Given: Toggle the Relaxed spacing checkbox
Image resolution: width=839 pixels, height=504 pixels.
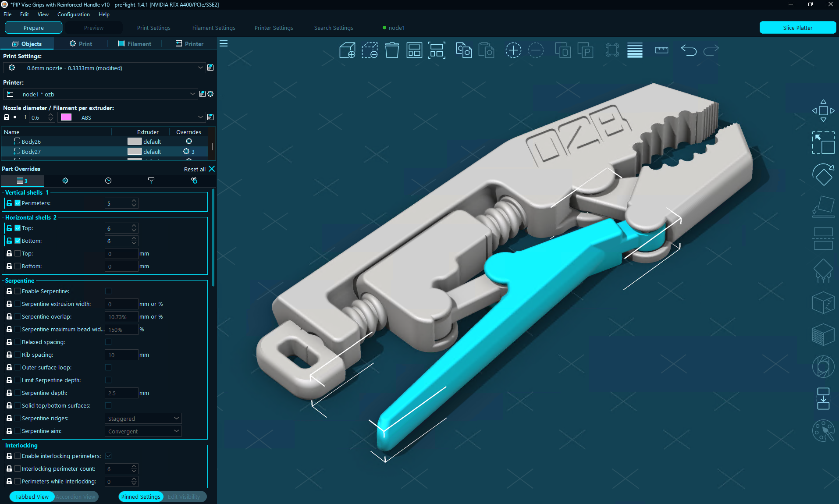Looking at the screenshot, I should point(108,342).
